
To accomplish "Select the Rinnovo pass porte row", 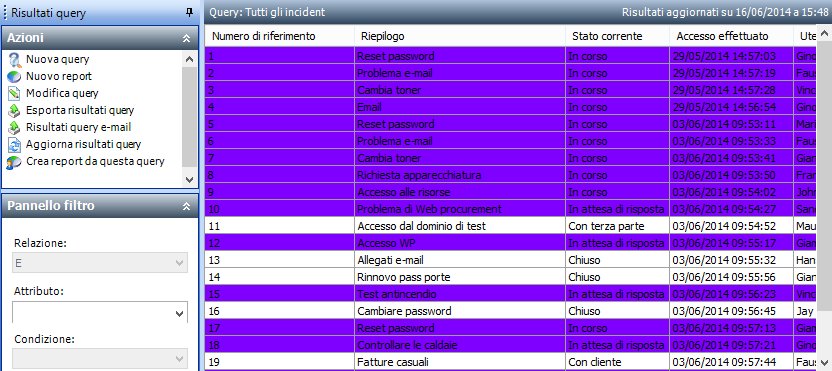I will 510,277.
